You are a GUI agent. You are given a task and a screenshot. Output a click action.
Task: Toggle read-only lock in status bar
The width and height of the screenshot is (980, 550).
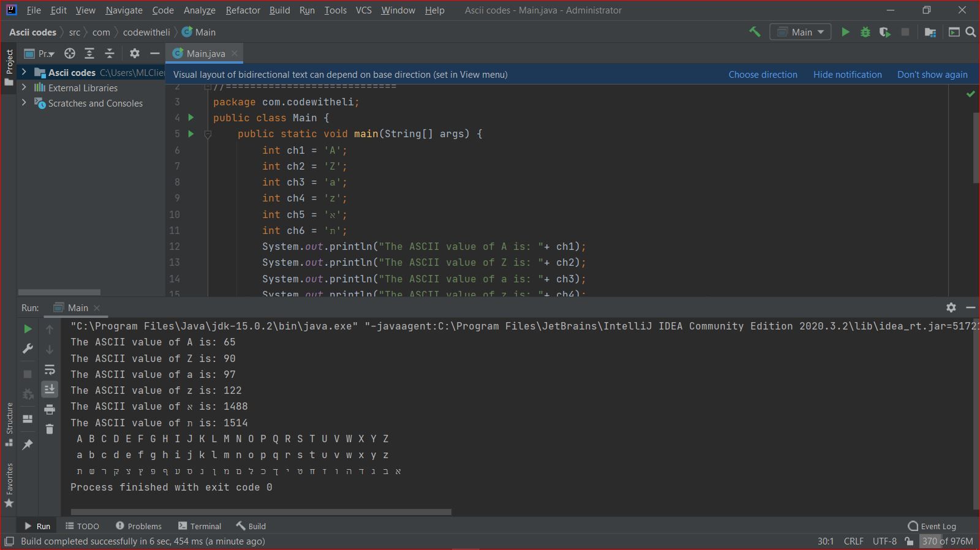tap(909, 541)
